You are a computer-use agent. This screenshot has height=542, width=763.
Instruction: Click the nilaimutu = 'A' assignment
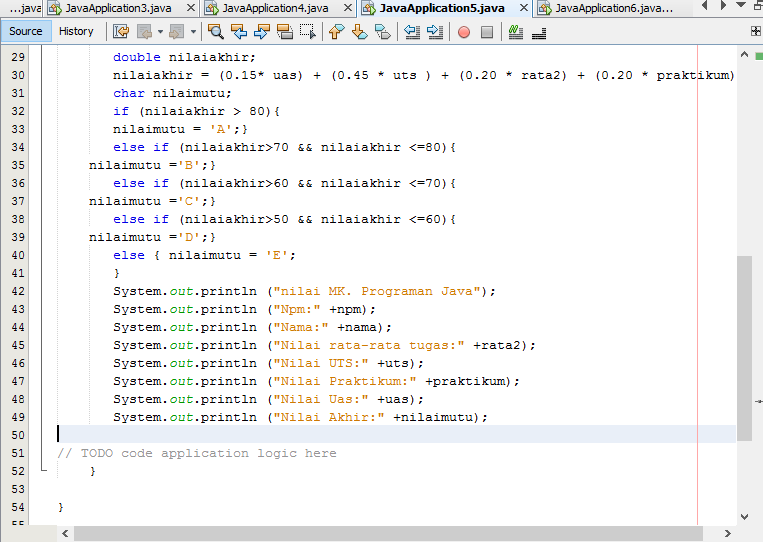180,129
